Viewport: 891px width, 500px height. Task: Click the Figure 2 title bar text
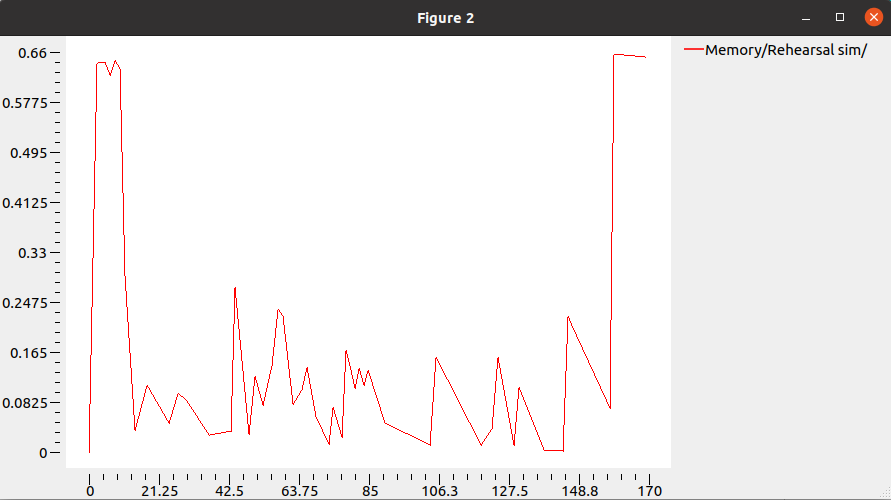pos(445,18)
